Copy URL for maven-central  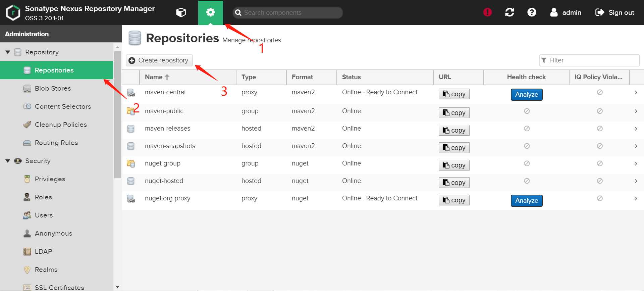click(454, 94)
